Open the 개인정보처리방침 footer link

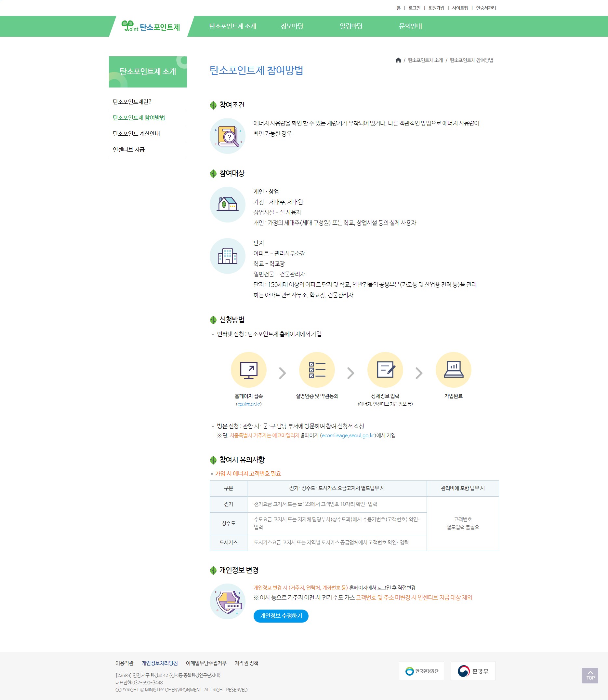pos(159,663)
